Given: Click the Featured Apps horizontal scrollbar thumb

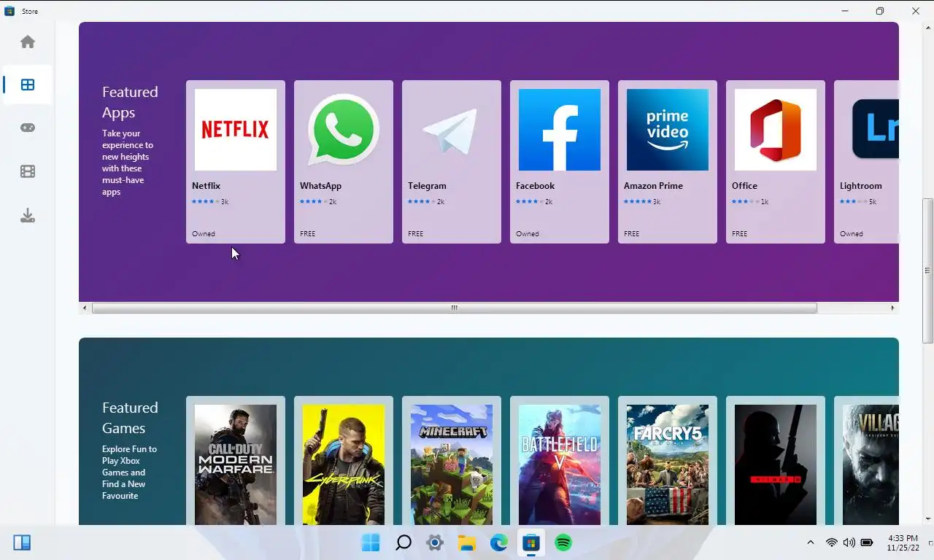Looking at the screenshot, I should [454, 308].
